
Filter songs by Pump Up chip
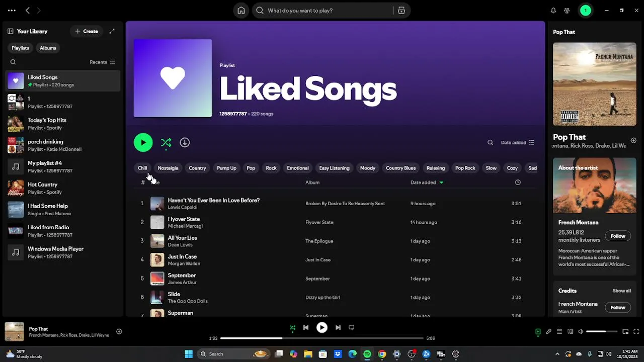click(226, 168)
